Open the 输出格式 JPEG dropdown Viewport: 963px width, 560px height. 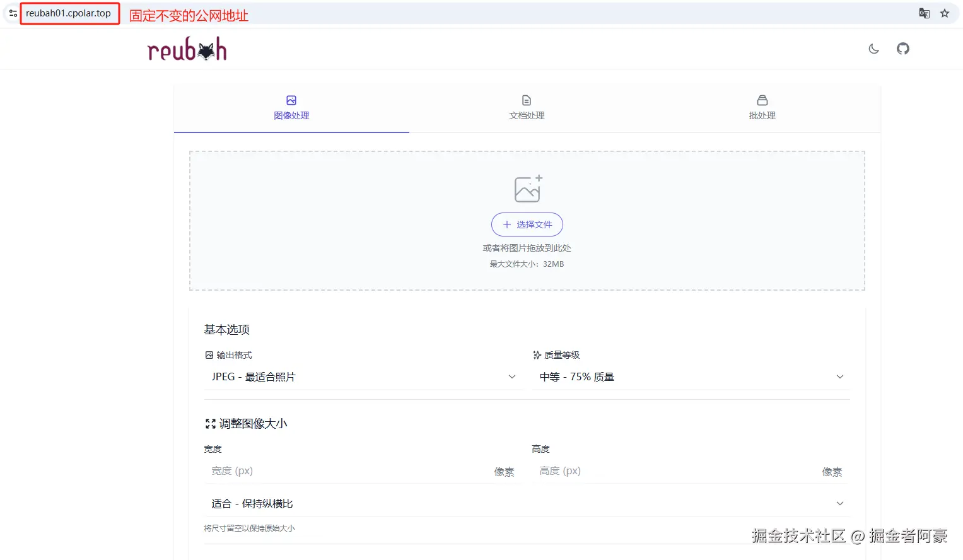point(363,376)
